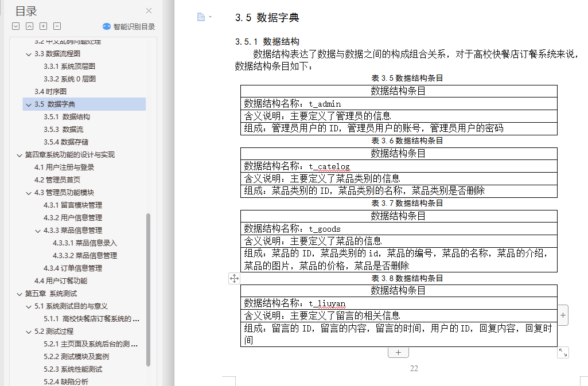Viewport: 588px width, 386px height.
Task: Click the 3.5.1 数据结构 document subheading
Action: 267,42
